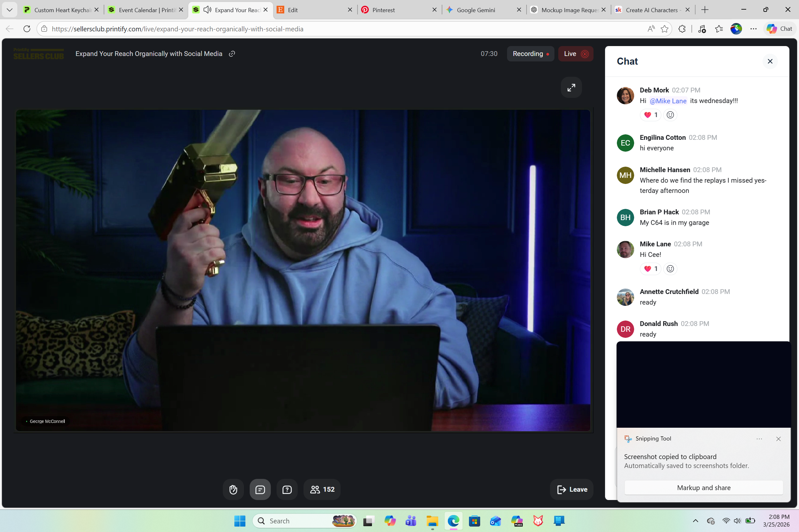Viewport: 799px width, 532px height.
Task: Click Markup and share in Snipping Tool
Action: [x=704, y=488]
